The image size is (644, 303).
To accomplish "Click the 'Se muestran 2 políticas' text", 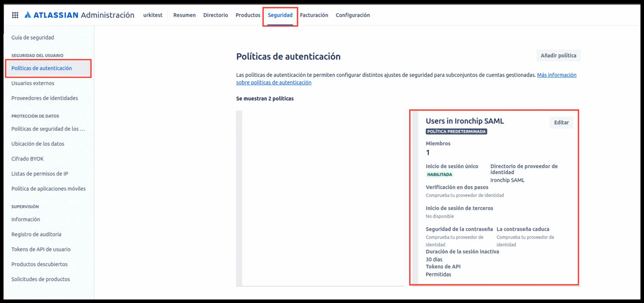I will (265, 99).
